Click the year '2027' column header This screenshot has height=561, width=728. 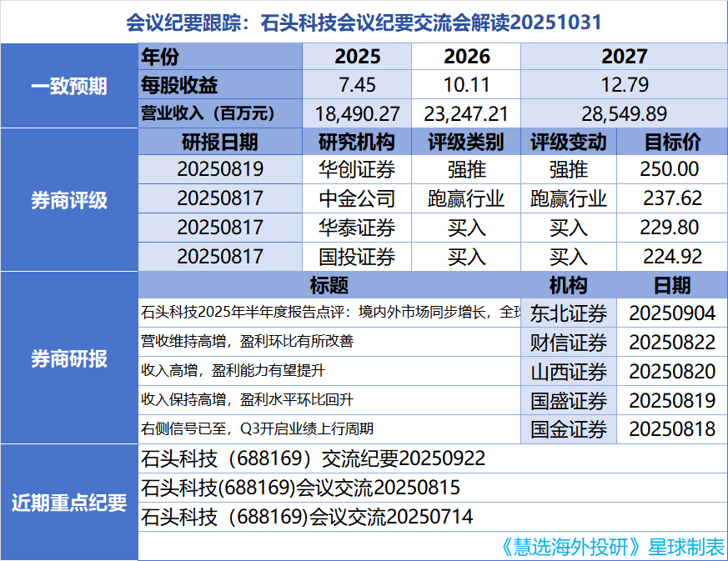[624, 57]
